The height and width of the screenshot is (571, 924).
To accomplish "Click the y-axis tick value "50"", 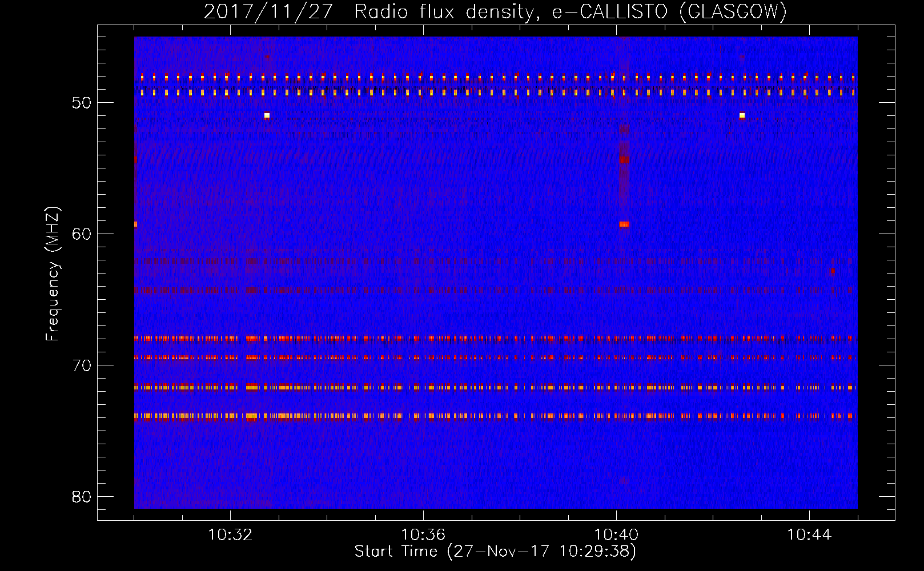I will pos(82,103).
